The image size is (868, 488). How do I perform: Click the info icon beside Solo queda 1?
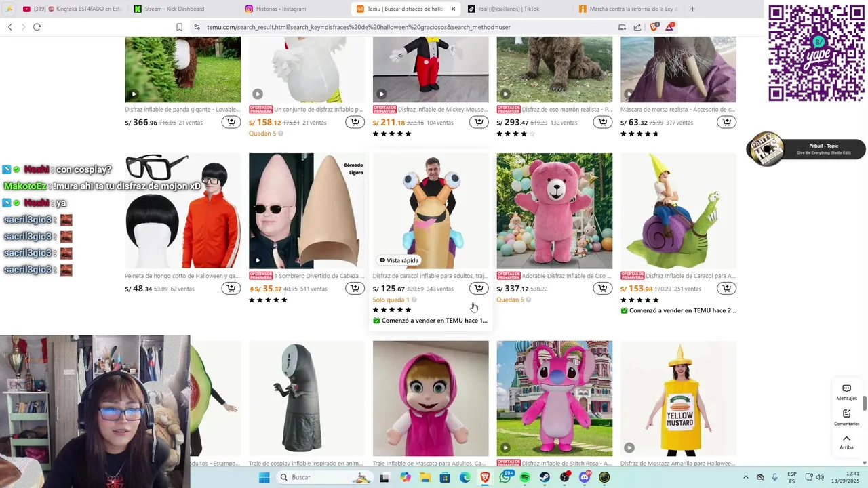(x=414, y=300)
